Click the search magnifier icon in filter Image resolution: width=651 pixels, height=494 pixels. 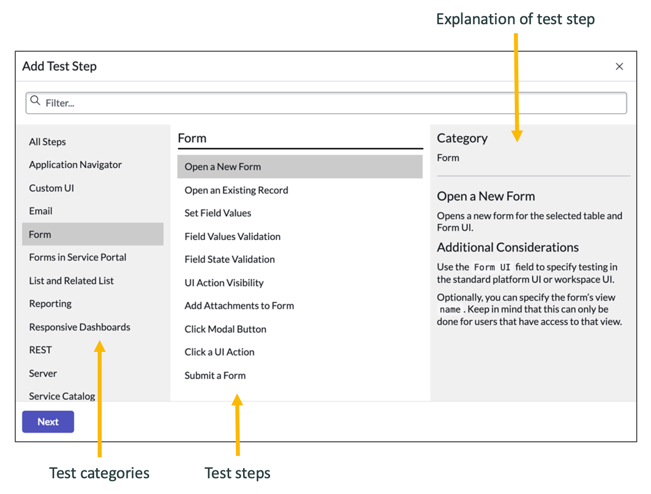tap(36, 101)
